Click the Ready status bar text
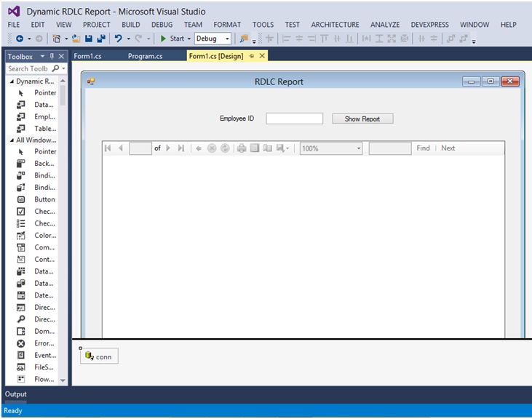The width and height of the screenshot is (532, 419). [13, 411]
